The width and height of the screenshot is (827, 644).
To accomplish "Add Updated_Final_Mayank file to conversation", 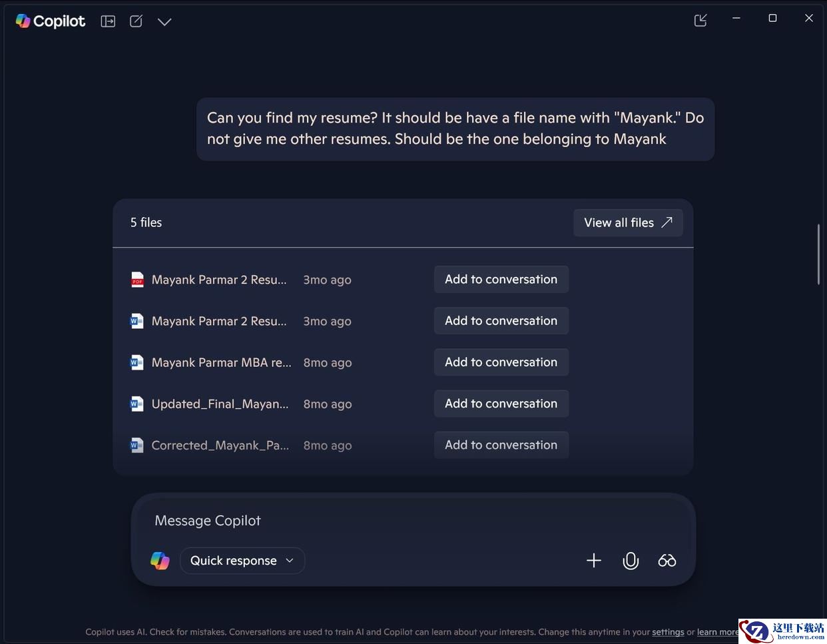I will pos(501,404).
